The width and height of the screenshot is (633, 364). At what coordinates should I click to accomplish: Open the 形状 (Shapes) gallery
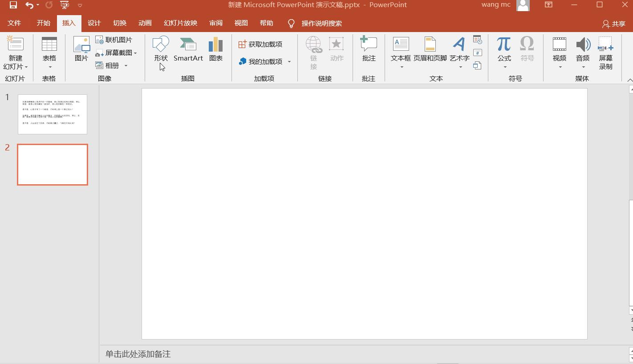point(161,49)
